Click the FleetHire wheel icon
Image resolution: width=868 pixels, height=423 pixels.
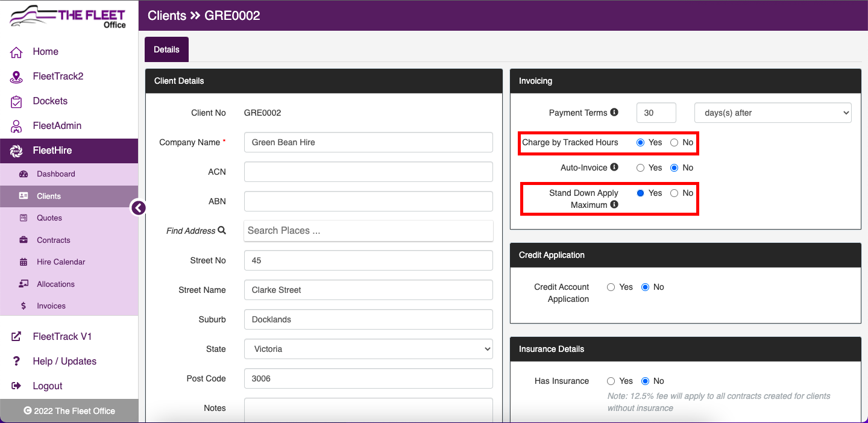(17, 151)
